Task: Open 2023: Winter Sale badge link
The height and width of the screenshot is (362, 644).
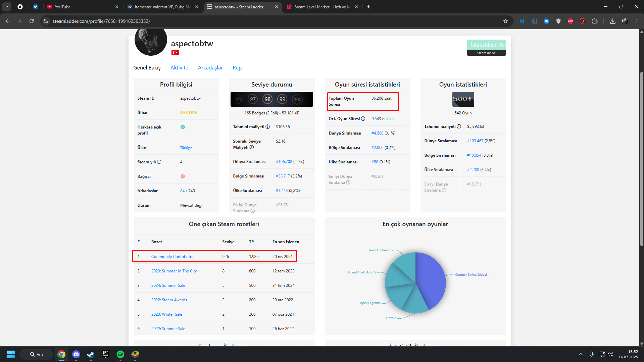Action: coord(167,314)
